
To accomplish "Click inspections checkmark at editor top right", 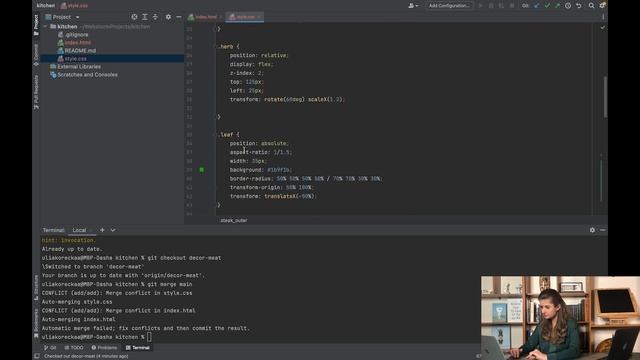I will [602, 28].
